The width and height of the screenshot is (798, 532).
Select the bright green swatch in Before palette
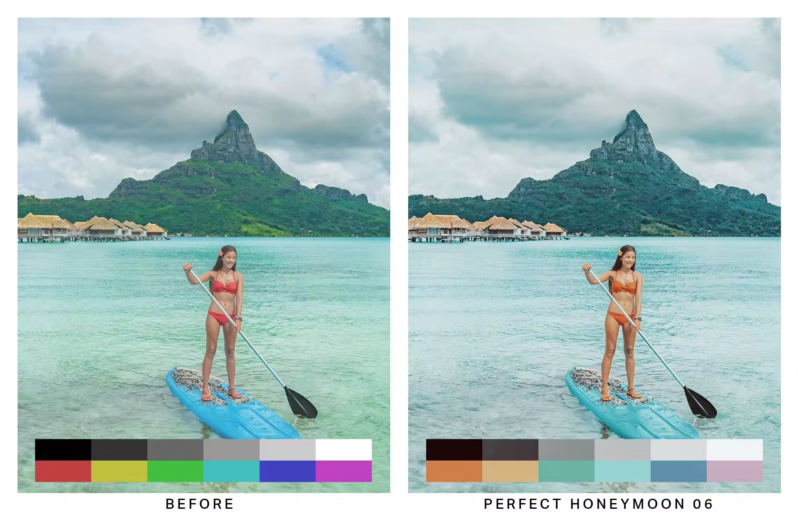[175, 471]
